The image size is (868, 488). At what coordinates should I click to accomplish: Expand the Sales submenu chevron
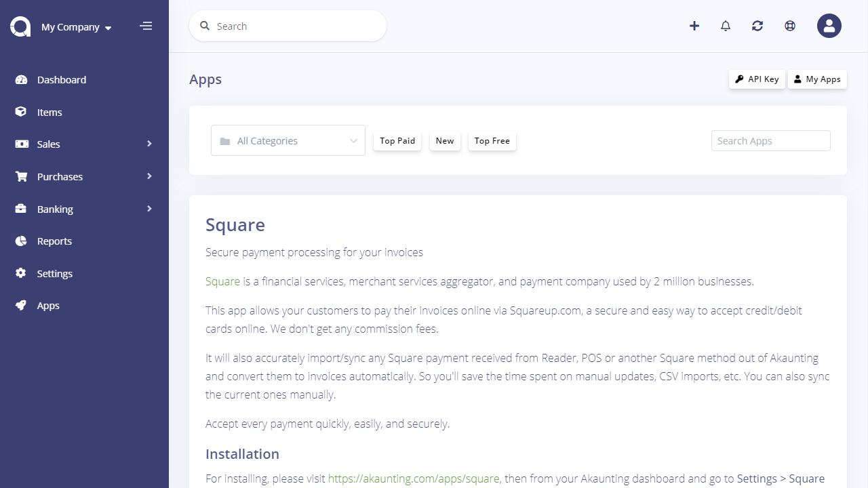(x=149, y=144)
